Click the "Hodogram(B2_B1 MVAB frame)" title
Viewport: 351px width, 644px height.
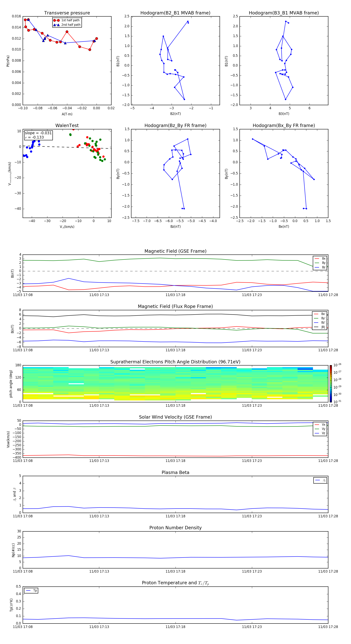point(175,13)
